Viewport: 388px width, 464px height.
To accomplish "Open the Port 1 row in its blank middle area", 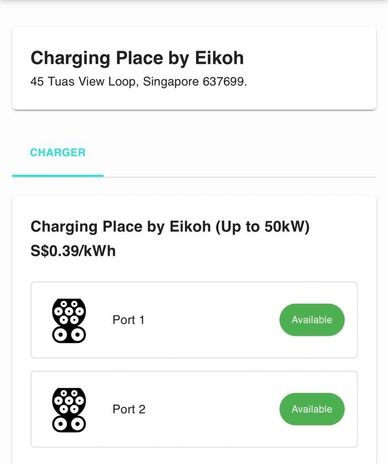I will tap(212, 320).
